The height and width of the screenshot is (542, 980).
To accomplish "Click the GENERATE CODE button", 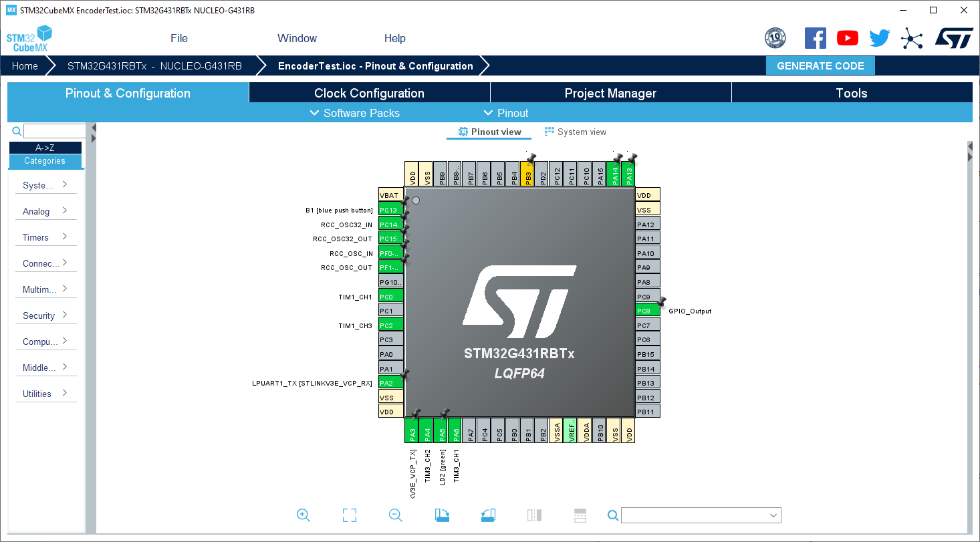I will pyautogui.click(x=820, y=65).
